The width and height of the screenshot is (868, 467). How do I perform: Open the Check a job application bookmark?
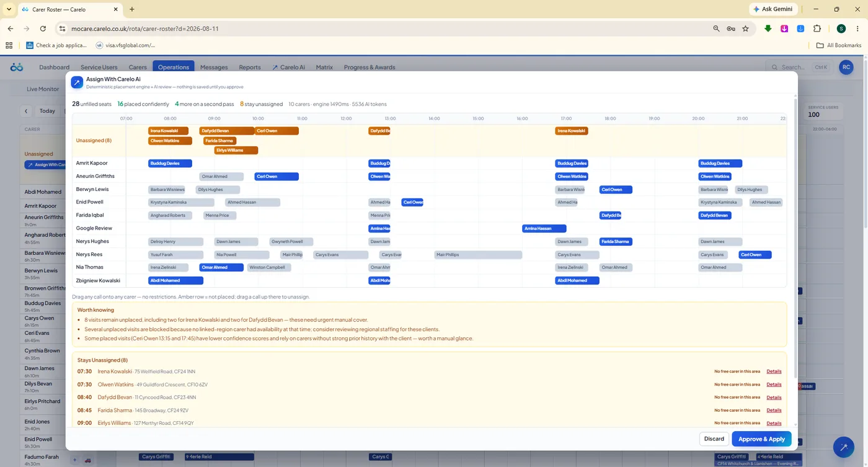tap(56, 45)
